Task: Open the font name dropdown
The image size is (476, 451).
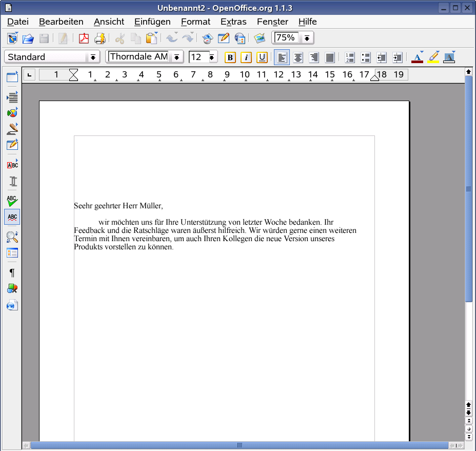Action: pyautogui.click(x=177, y=57)
